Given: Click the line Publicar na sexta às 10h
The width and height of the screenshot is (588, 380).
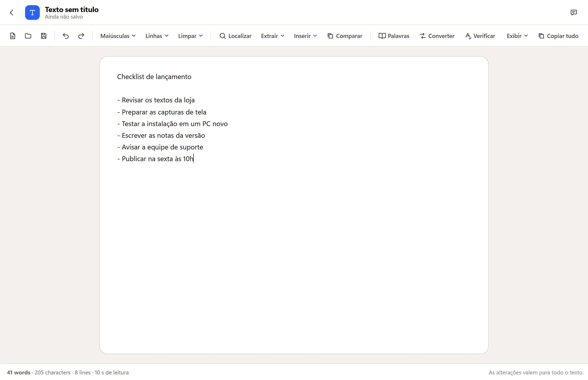Looking at the screenshot, I should (x=155, y=159).
